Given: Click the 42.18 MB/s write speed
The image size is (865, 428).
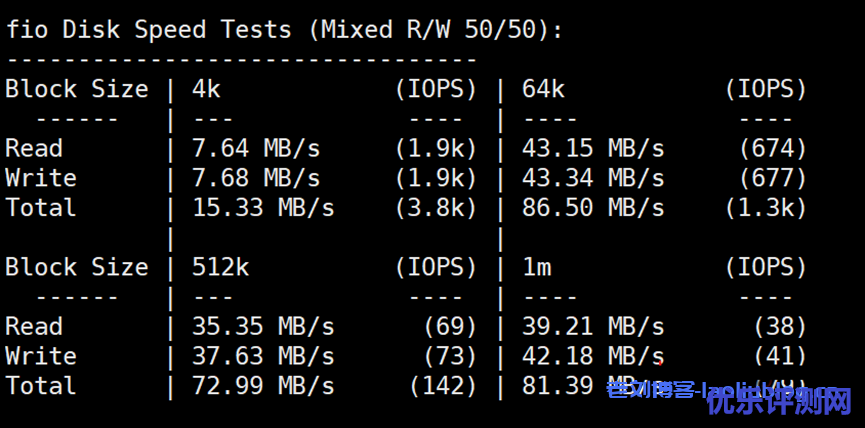Looking at the screenshot, I should pyautogui.click(x=593, y=356).
